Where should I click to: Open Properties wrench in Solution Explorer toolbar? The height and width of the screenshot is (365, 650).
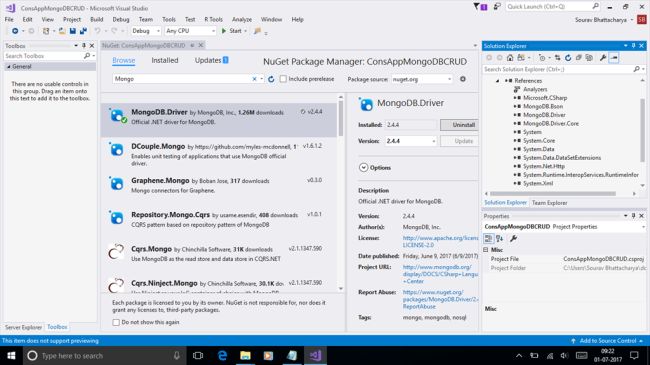(603, 58)
